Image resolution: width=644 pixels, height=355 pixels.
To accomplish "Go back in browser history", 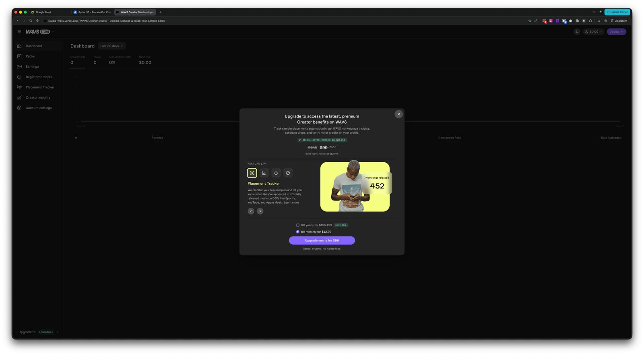I will click(x=18, y=21).
